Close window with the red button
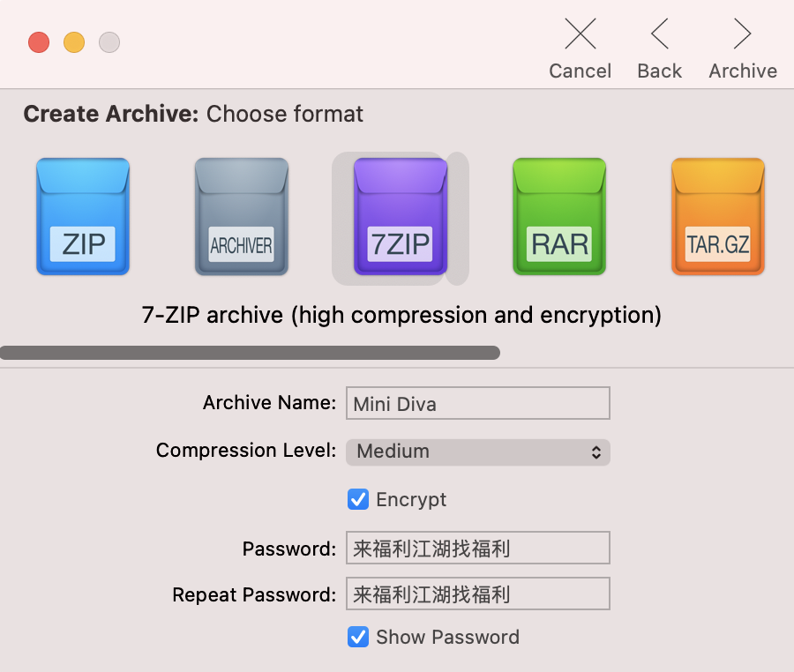This screenshot has width=794, height=672. [x=39, y=42]
